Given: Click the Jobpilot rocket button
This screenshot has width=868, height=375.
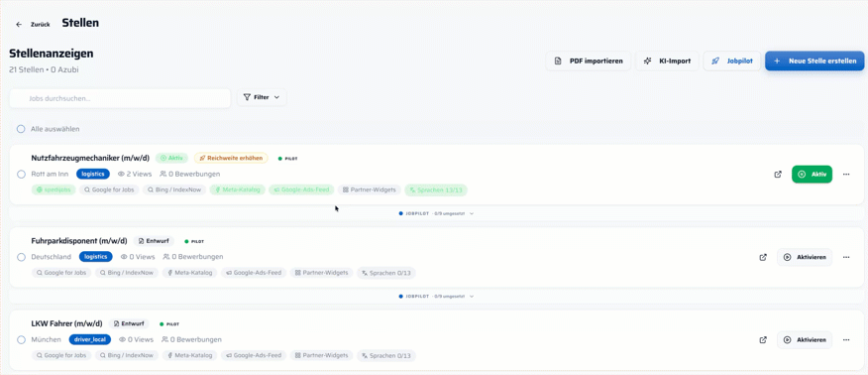Looking at the screenshot, I should point(732,61).
